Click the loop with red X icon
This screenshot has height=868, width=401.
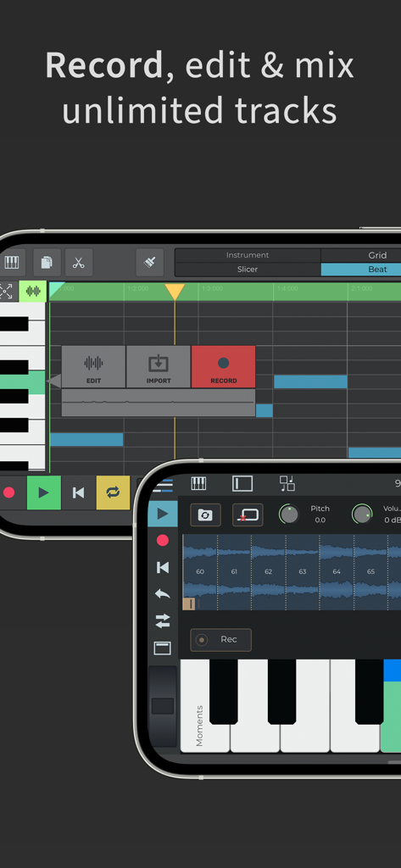(x=248, y=515)
